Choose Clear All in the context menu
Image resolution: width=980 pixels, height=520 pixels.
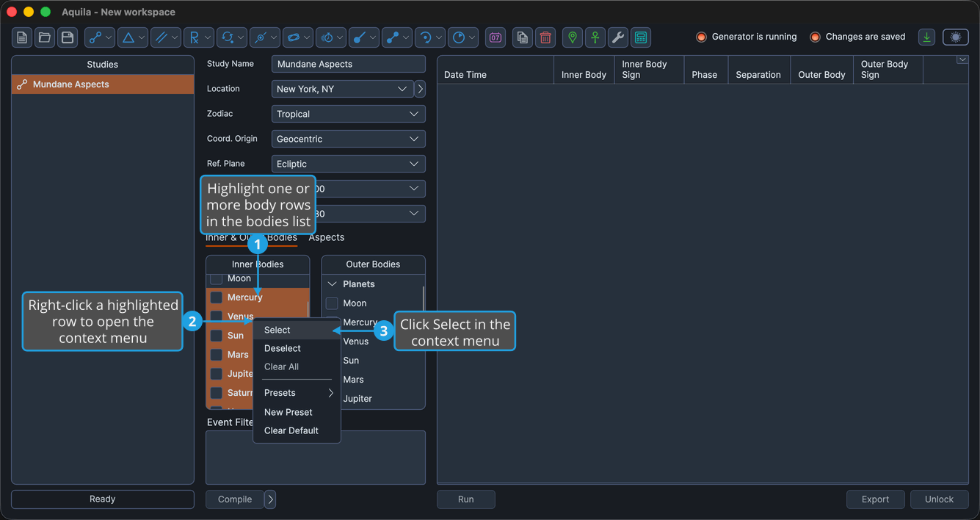click(297, 366)
